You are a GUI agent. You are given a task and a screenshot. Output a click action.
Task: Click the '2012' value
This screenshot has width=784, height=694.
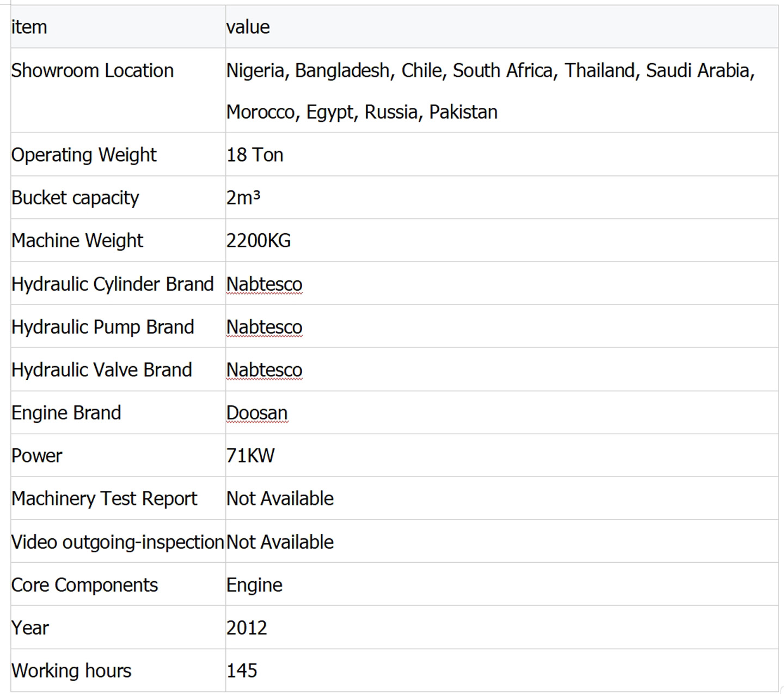click(247, 628)
